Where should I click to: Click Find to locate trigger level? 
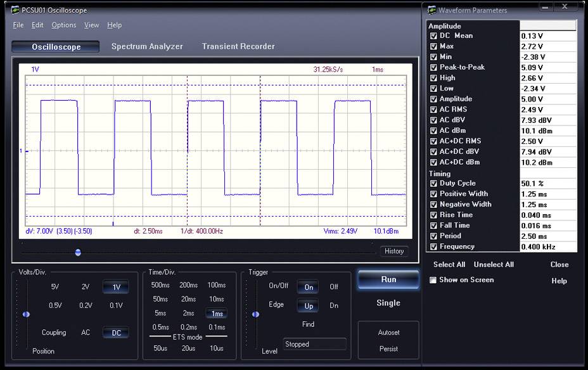(308, 324)
